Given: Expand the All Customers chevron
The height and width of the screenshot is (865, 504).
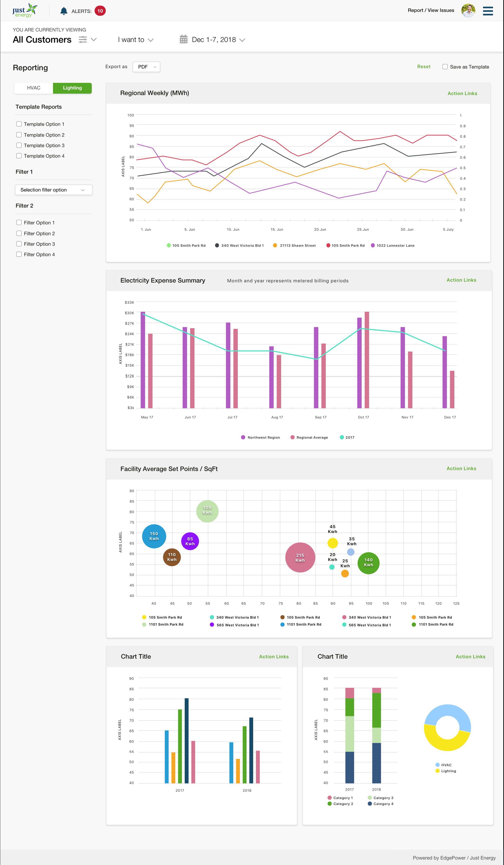Looking at the screenshot, I should click(x=94, y=39).
